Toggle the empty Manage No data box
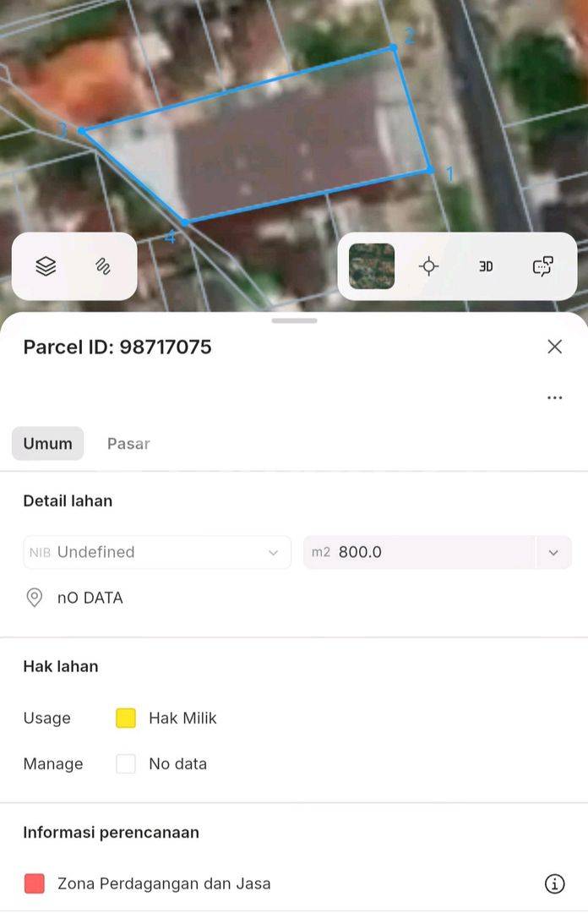Viewport: 588px width, 913px height. [x=126, y=763]
